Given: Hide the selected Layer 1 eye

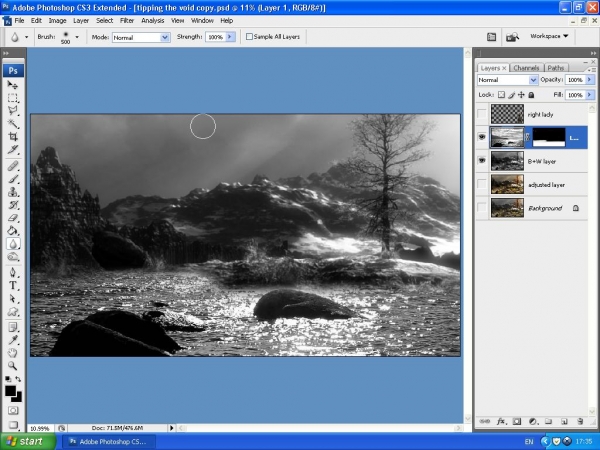Looking at the screenshot, I should (482, 137).
